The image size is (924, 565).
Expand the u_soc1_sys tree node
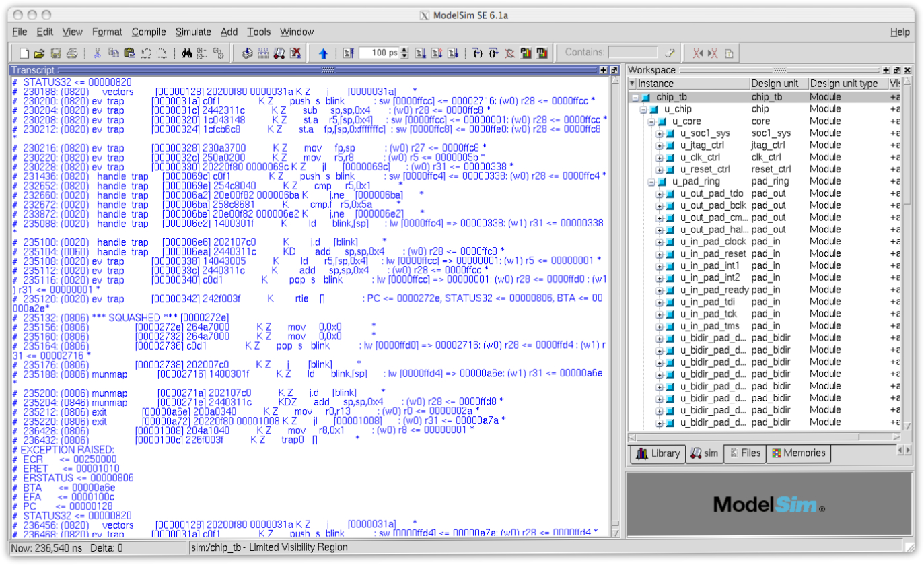[x=660, y=133]
